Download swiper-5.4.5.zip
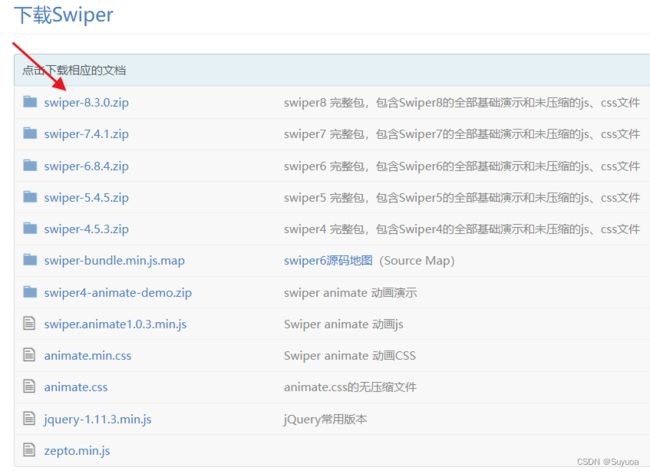650x474 pixels. click(86, 197)
